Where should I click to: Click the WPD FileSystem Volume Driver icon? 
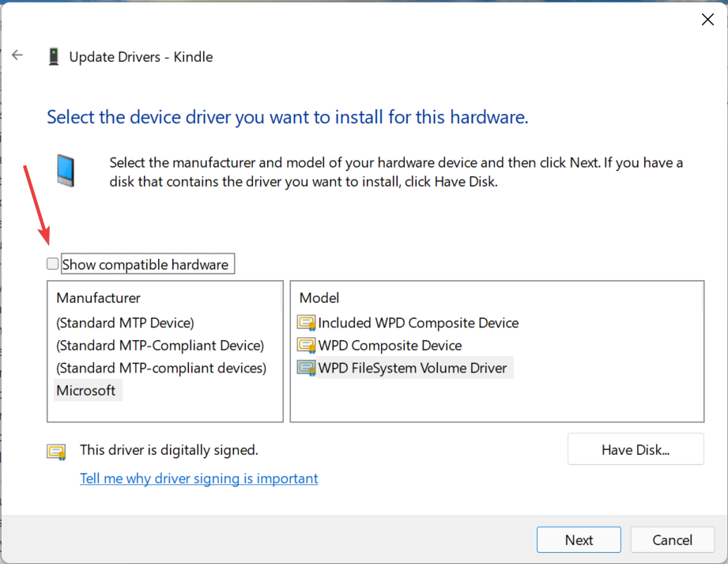click(x=306, y=368)
